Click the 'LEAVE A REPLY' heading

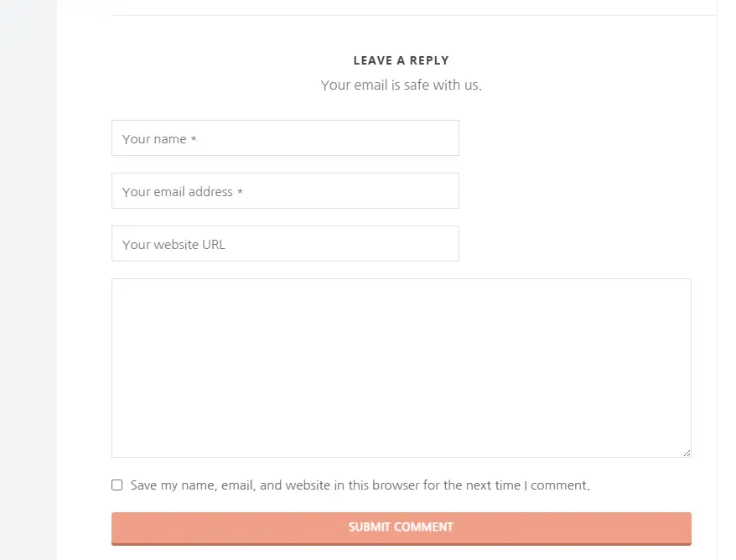point(402,60)
